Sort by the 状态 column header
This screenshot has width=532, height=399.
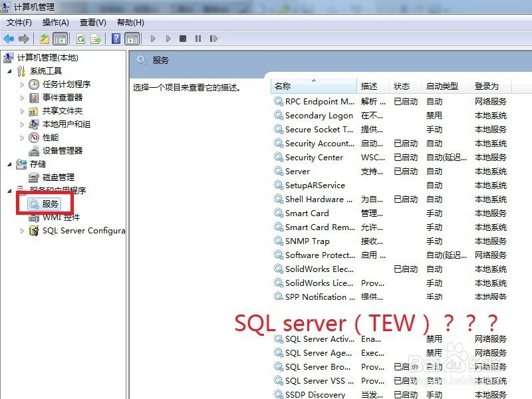406,86
